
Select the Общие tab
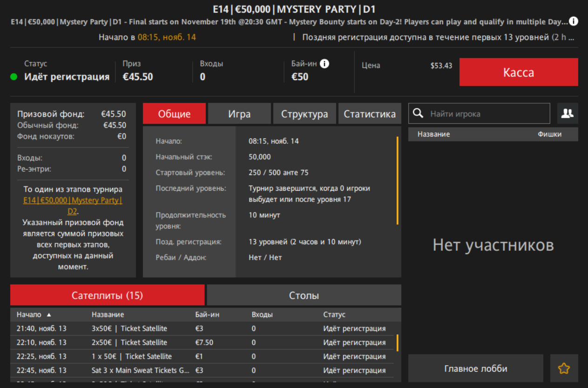click(x=174, y=114)
